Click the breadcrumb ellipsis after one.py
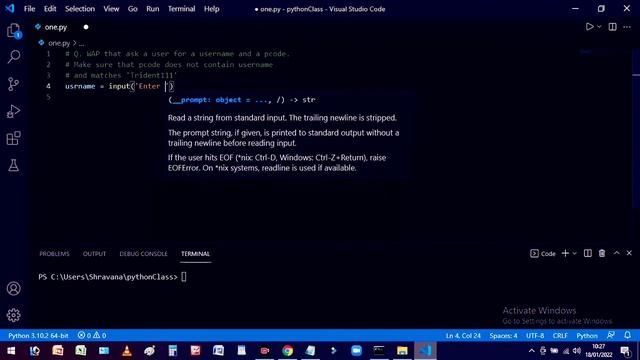The width and height of the screenshot is (640, 360). (81, 43)
